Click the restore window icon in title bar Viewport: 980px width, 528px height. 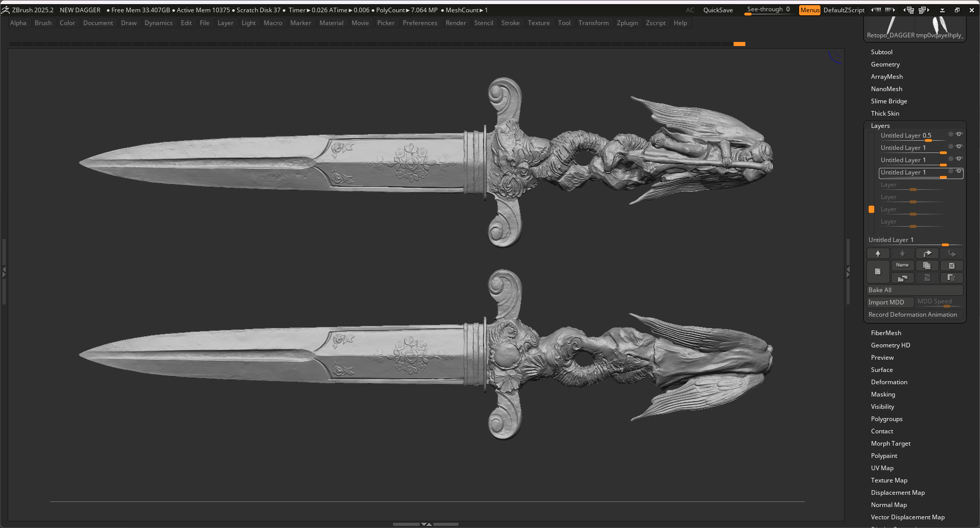tap(957, 10)
